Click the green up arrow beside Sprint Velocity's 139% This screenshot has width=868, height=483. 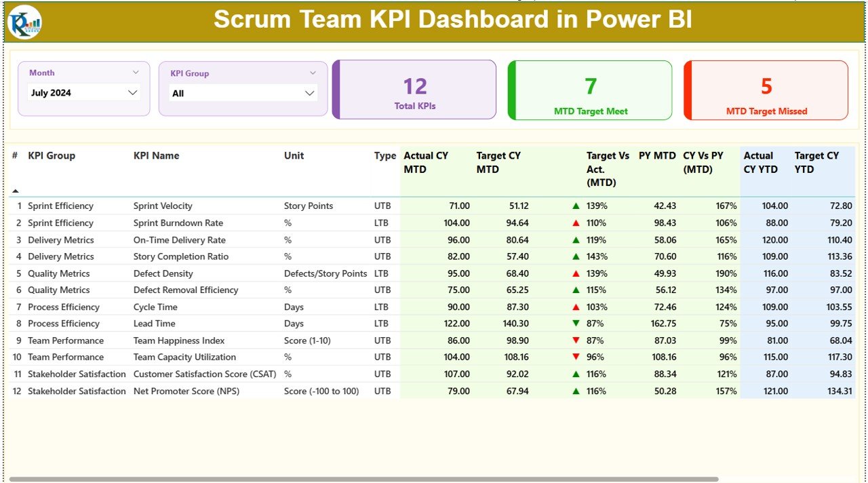[x=575, y=206]
